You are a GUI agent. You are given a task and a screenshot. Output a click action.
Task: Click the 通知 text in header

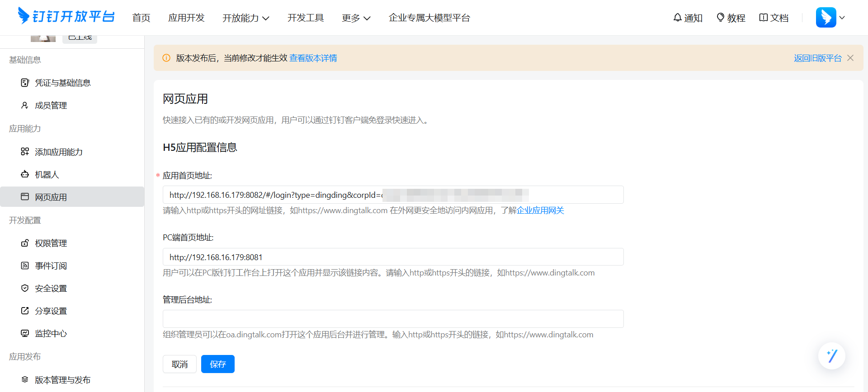point(693,18)
